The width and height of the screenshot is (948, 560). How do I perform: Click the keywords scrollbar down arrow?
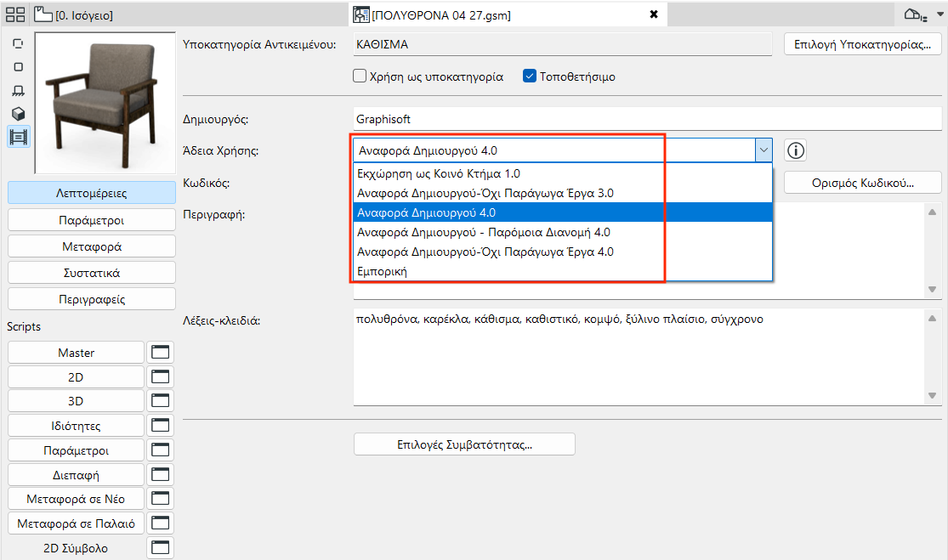[933, 396]
